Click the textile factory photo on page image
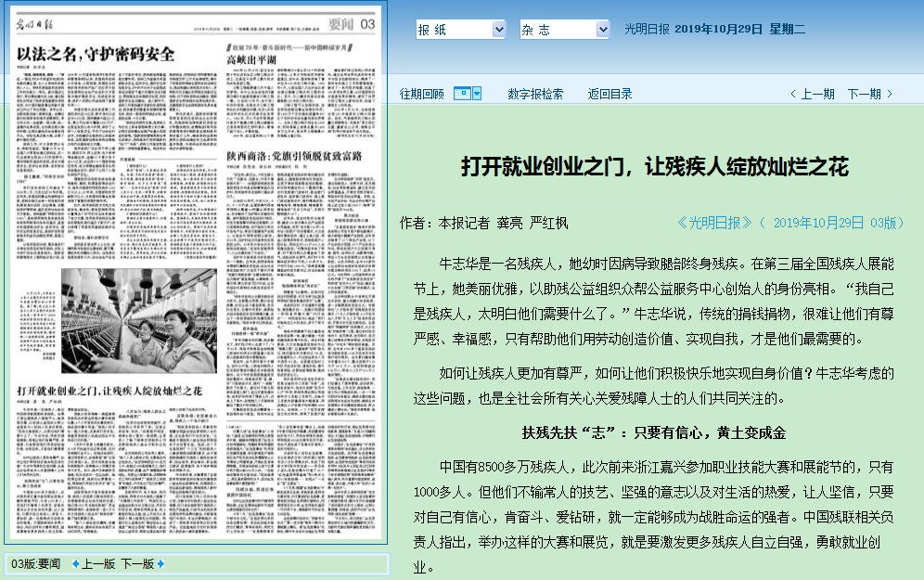 click(x=139, y=321)
